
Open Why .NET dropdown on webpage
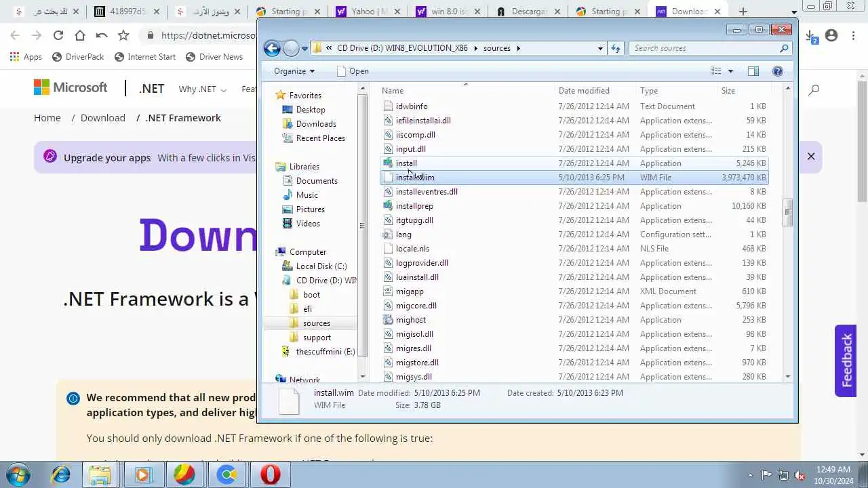[202, 89]
